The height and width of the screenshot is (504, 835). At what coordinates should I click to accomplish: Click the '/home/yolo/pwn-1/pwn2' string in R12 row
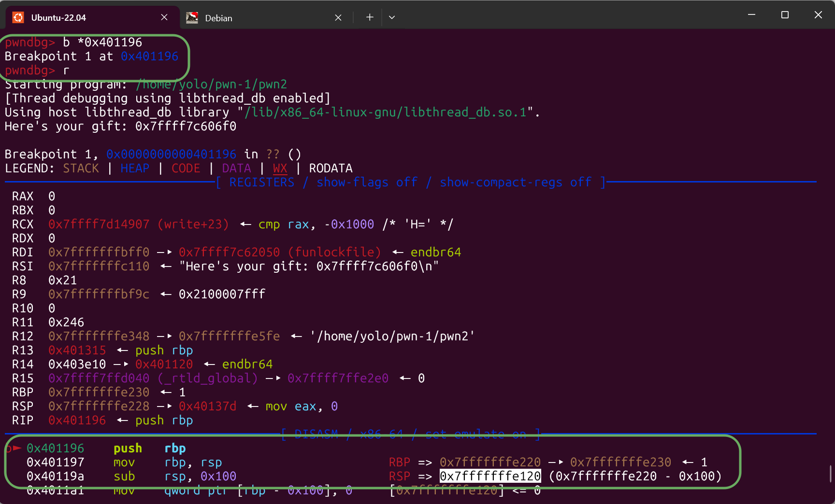click(392, 336)
